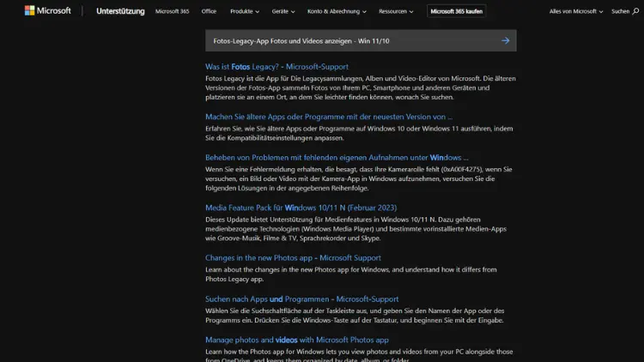
Task: Open the Ressourcen dropdown
Action: 395,12
